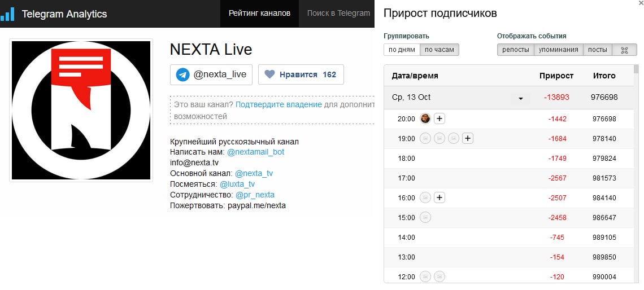Click the expand icon next to посты
The height and width of the screenshot is (290, 644).
624,50
